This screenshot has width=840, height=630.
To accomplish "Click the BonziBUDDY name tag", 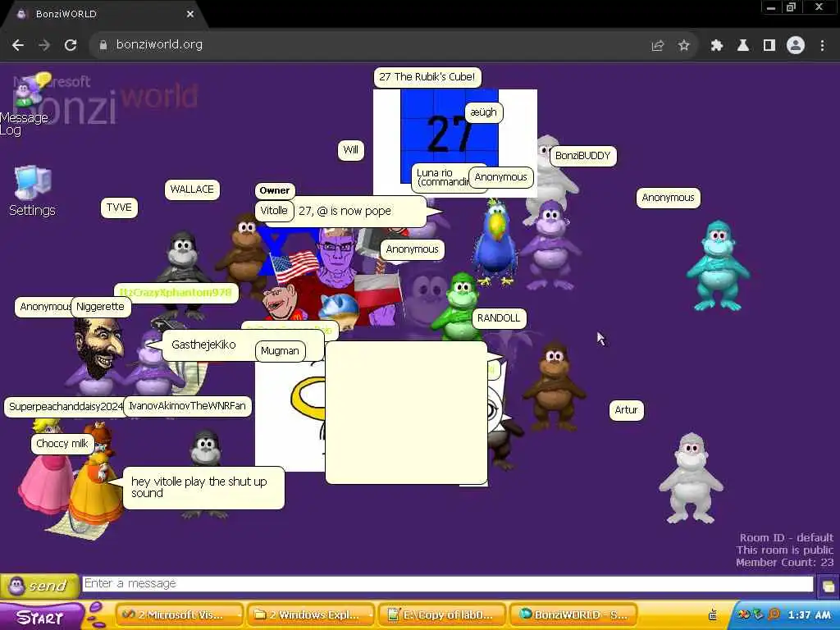I will (x=583, y=156).
